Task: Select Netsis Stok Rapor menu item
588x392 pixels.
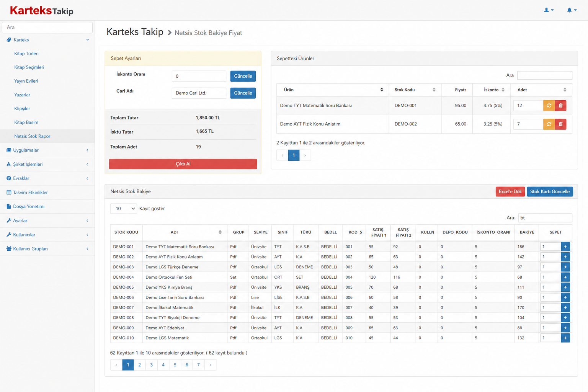Action: [33, 136]
